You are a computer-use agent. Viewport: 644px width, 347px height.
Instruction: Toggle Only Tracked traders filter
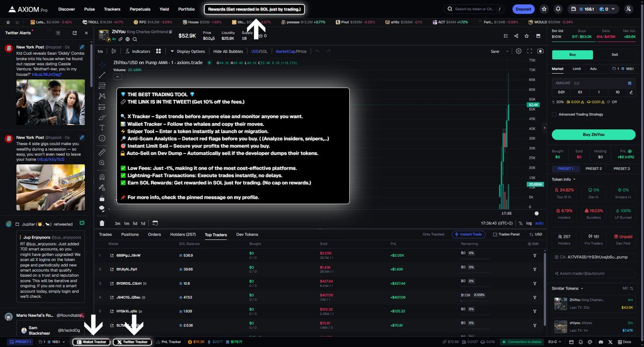coord(434,234)
